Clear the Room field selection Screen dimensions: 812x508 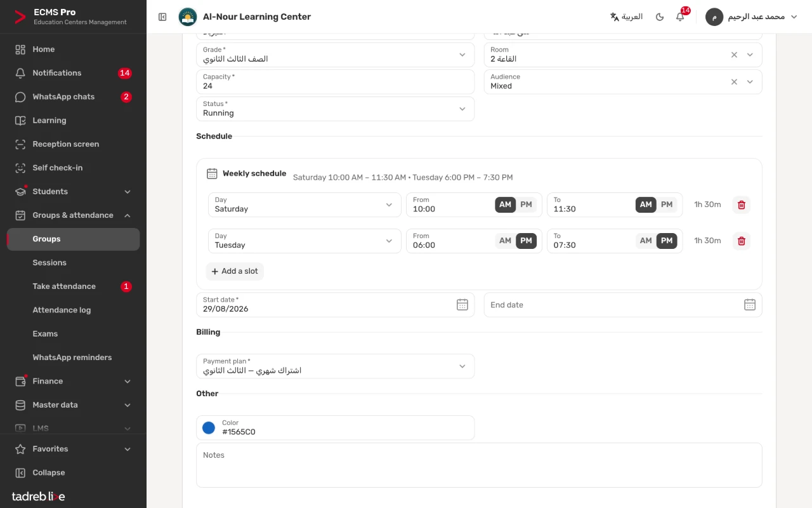click(734, 55)
